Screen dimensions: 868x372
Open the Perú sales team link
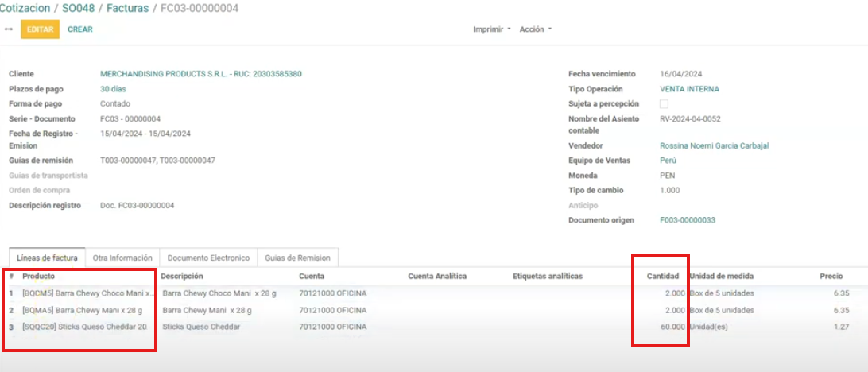click(x=668, y=161)
